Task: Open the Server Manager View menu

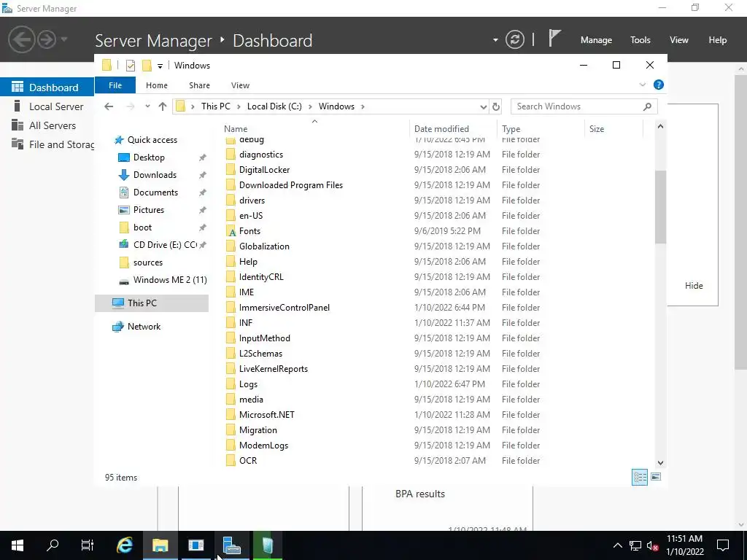Action: 678,40
